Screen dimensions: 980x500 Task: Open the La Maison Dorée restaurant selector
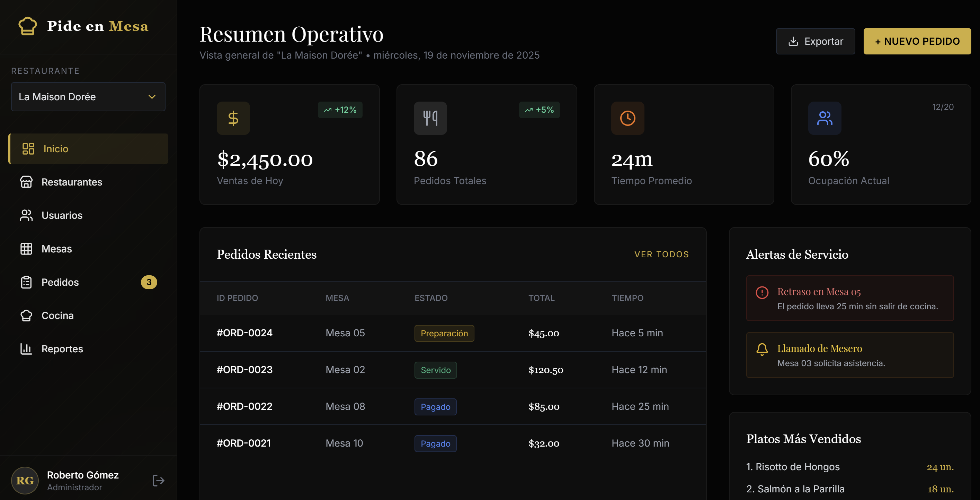click(88, 97)
